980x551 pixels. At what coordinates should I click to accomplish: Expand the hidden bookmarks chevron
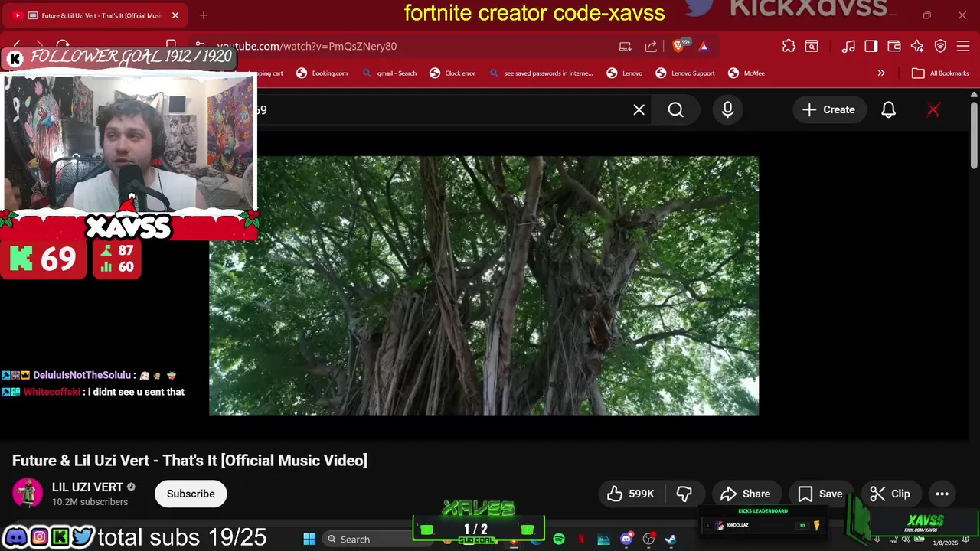point(881,73)
